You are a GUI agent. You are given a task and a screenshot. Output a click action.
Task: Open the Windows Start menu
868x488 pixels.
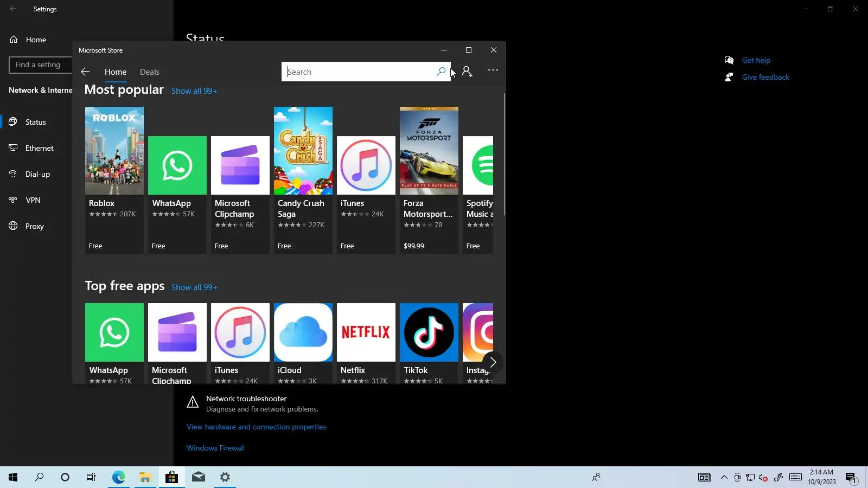click(x=13, y=477)
